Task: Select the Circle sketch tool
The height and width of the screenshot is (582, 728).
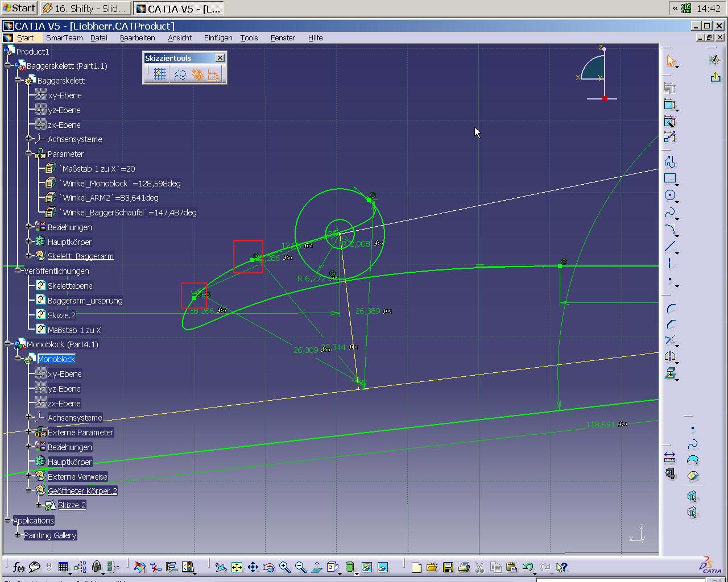Action: click(x=670, y=196)
